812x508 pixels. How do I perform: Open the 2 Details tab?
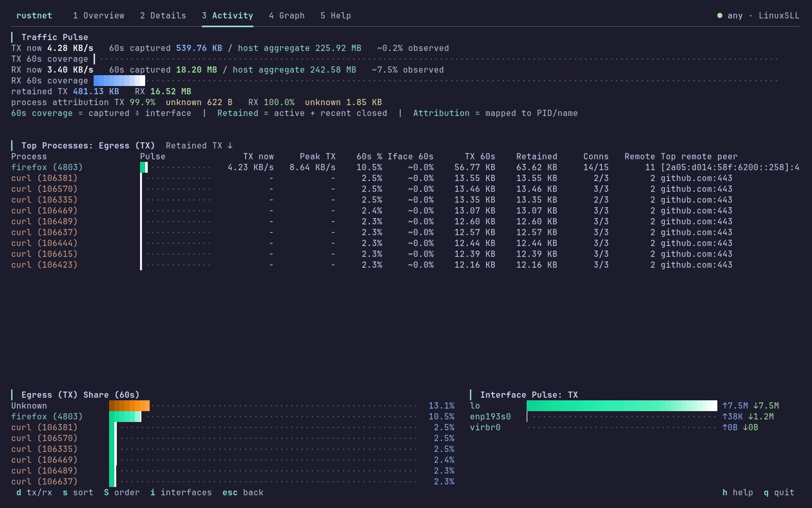coord(163,16)
